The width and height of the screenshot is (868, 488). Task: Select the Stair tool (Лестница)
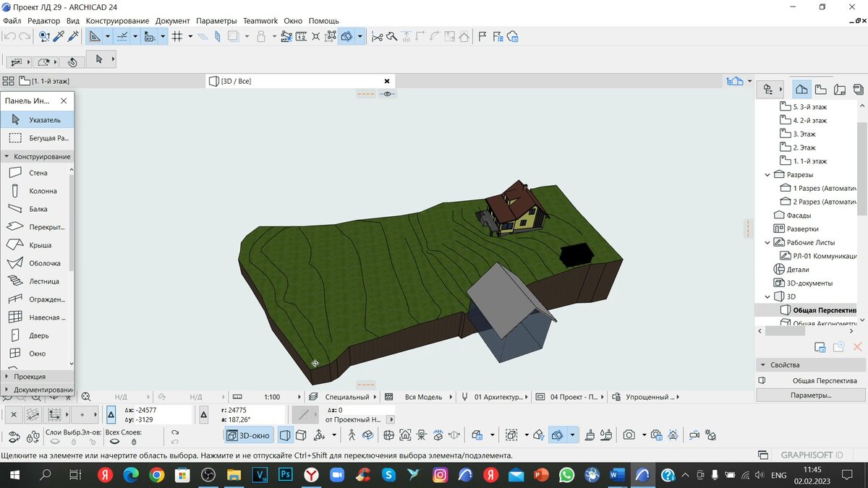click(x=38, y=281)
